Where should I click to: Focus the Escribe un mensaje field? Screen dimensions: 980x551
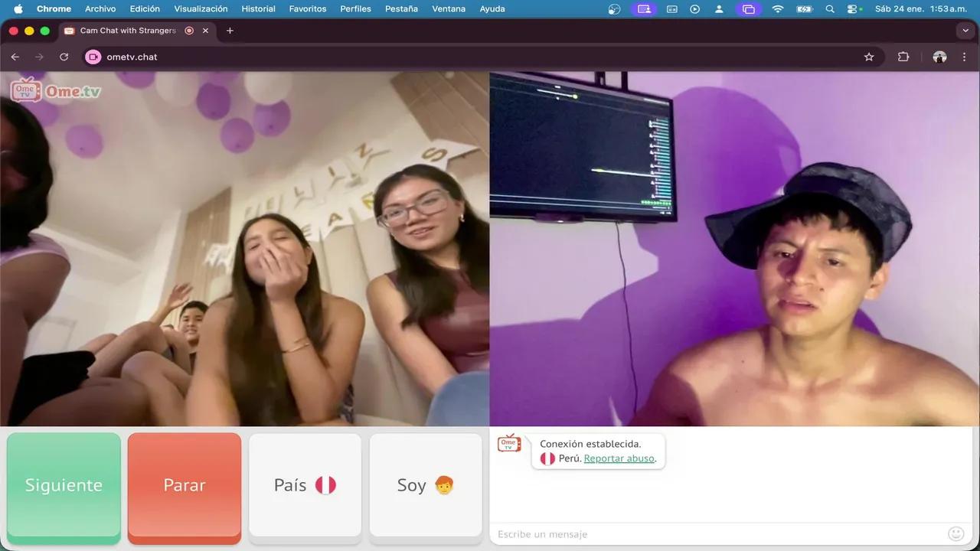coord(716,533)
